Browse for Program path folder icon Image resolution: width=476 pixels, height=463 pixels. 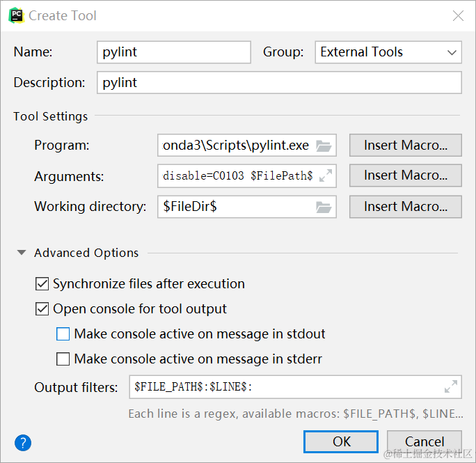(324, 146)
